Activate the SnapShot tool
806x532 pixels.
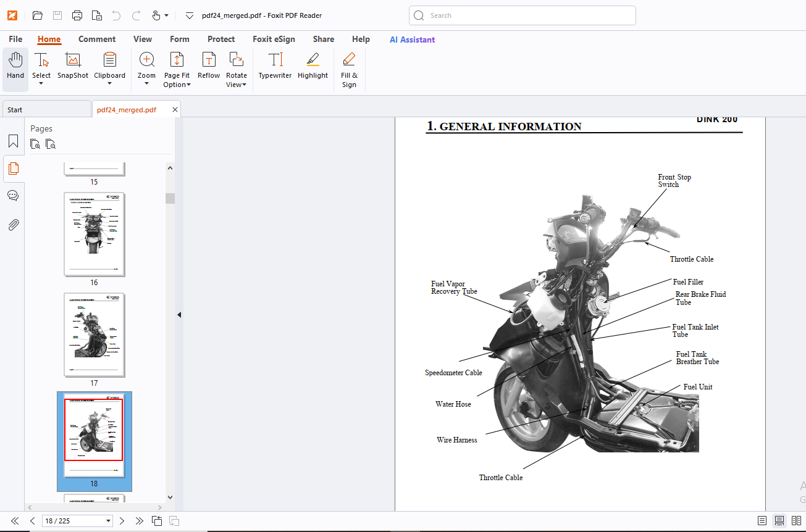73,66
